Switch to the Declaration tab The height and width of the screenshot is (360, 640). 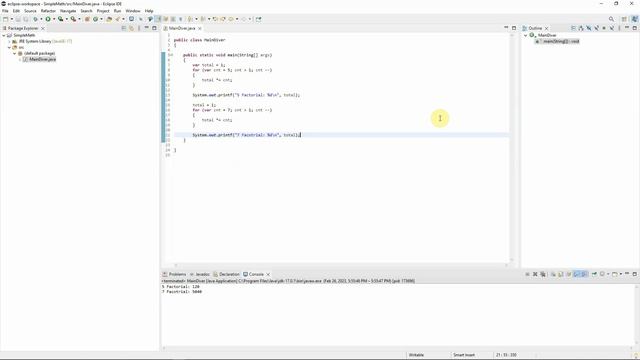[x=226, y=274]
